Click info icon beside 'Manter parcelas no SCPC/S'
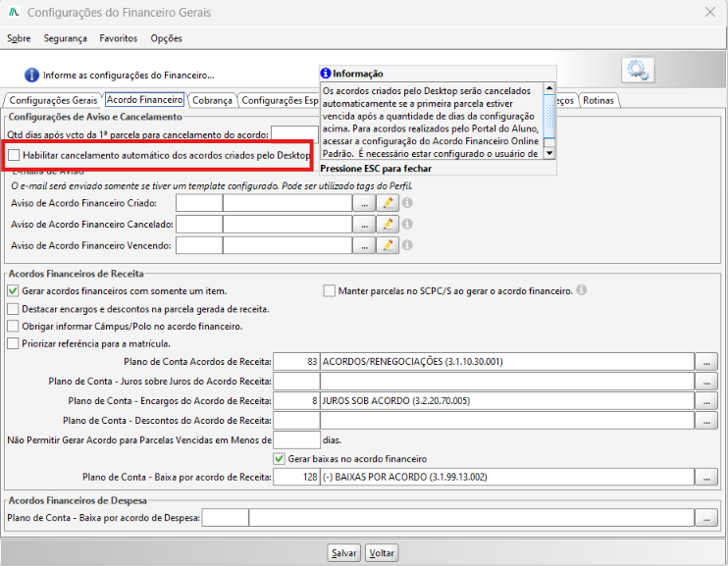The height and width of the screenshot is (566, 728). 581,289
